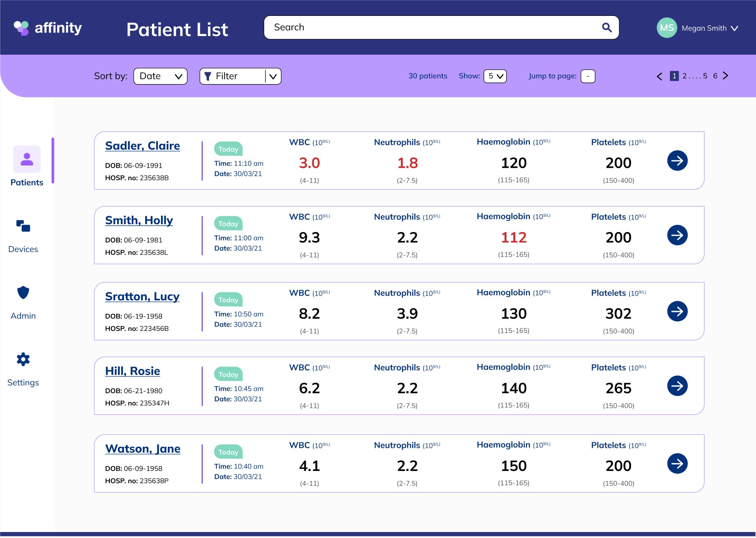The height and width of the screenshot is (538, 756).
Task: Go to page 6 in pagination
Action: (x=715, y=76)
